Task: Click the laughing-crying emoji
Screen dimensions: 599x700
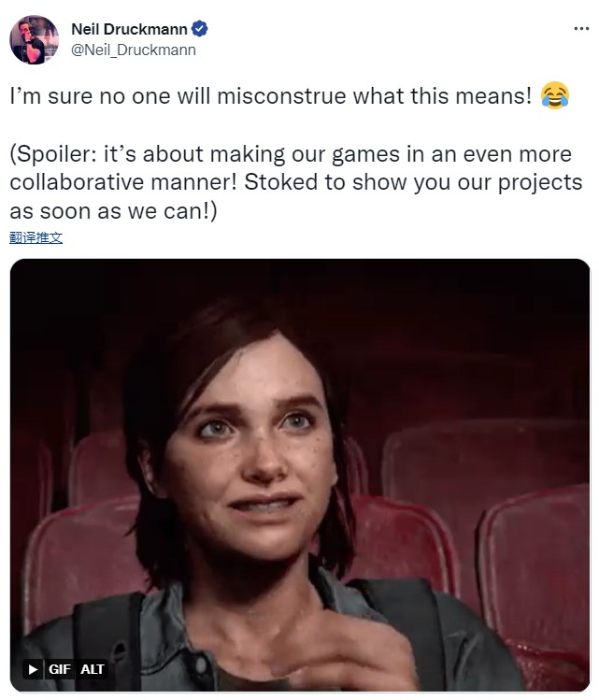Action: pyautogui.click(x=554, y=96)
